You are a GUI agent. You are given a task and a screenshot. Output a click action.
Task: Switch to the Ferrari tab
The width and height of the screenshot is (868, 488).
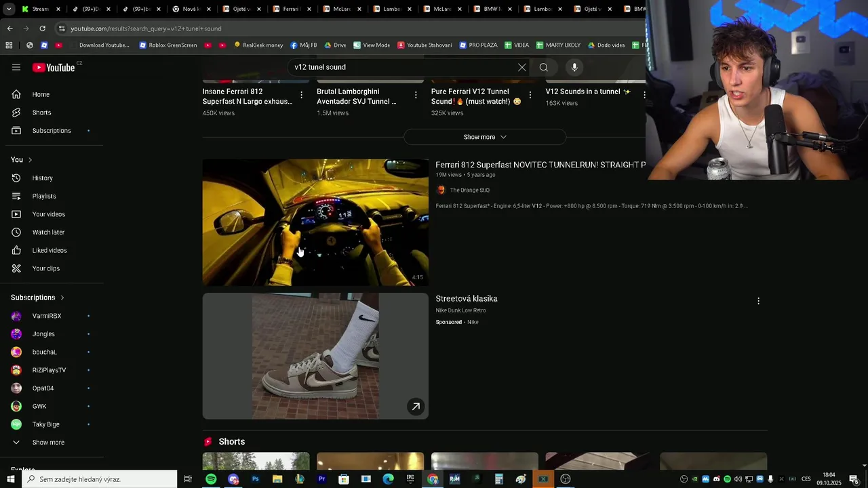pyautogui.click(x=291, y=9)
